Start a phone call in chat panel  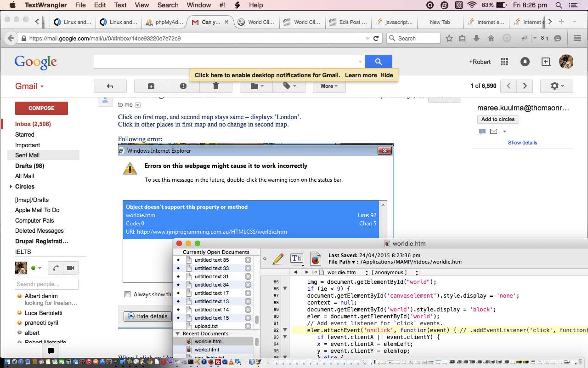click(x=56, y=268)
